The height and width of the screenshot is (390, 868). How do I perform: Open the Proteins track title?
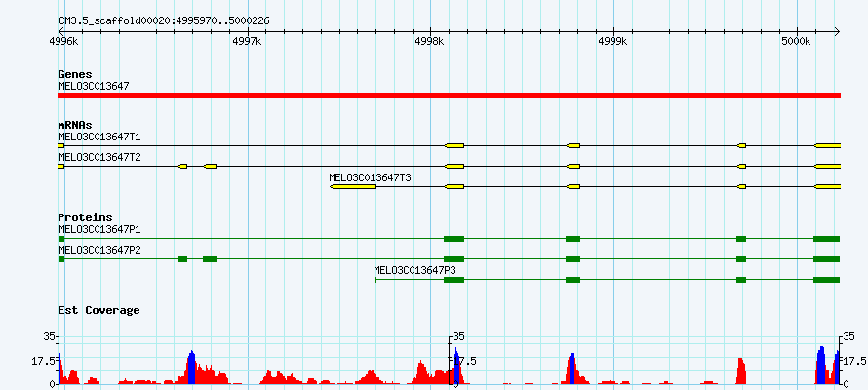tap(85, 217)
